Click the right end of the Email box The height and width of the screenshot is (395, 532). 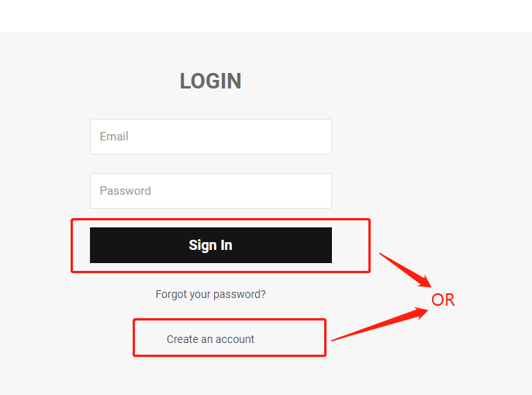click(x=324, y=137)
